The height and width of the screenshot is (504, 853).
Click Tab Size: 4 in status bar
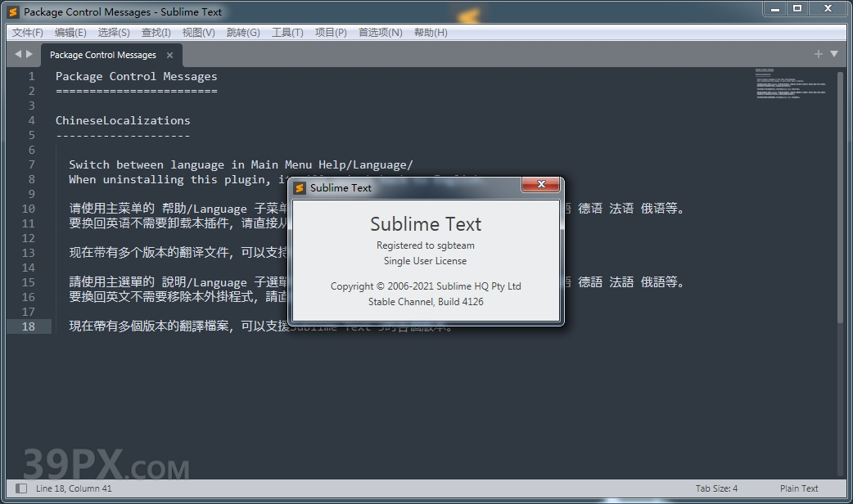[716, 488]
